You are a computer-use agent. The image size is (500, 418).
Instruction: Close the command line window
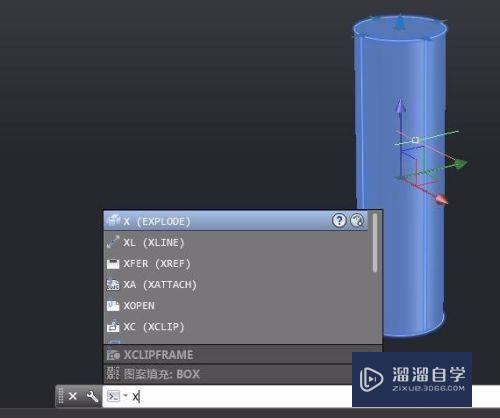tap(73, 396)
